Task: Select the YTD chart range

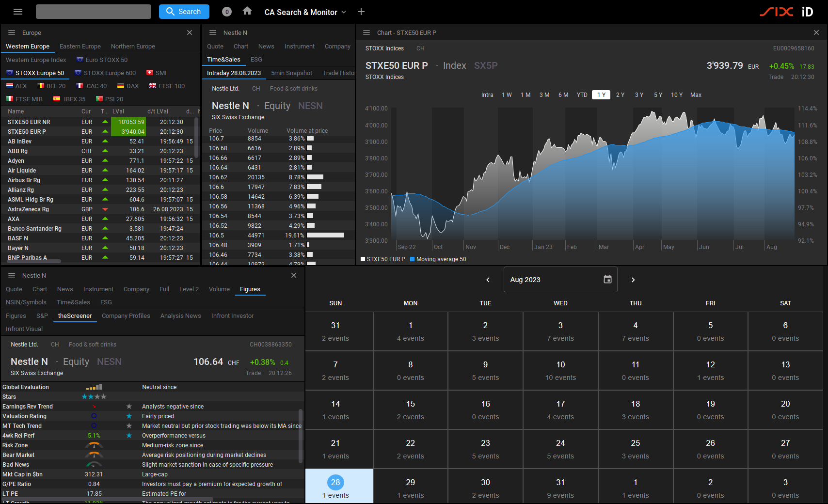Action: point(582,94)
